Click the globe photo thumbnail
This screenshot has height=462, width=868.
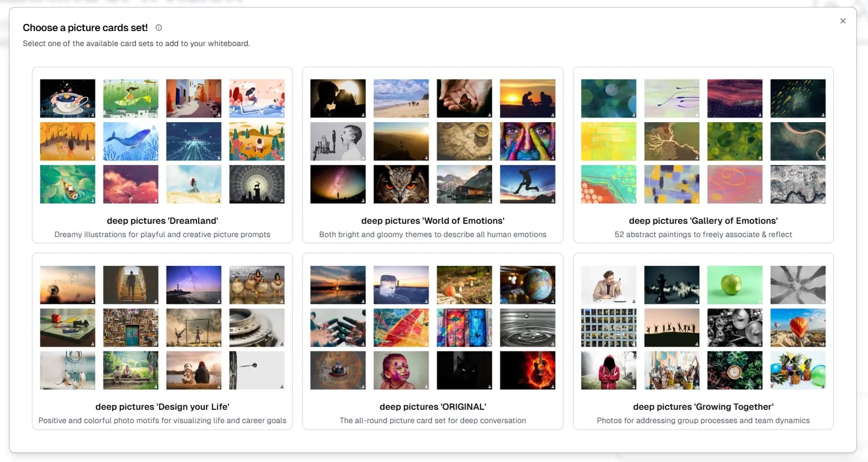click(527, 285)
